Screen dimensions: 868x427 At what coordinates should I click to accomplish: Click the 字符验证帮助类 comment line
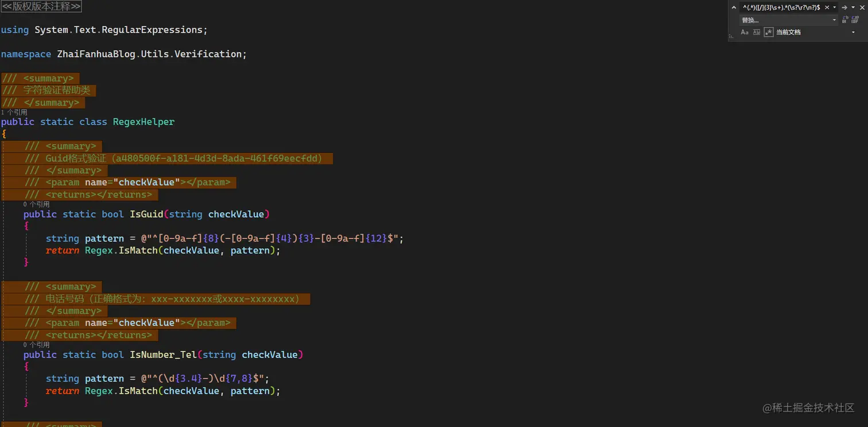pyautogui.click(x=49, y=90)
